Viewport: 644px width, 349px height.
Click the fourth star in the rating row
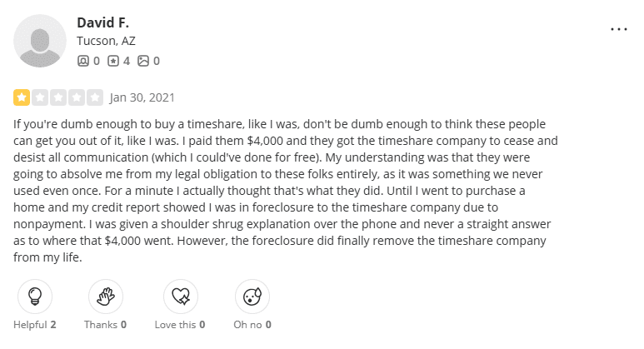tap(77, 97)
